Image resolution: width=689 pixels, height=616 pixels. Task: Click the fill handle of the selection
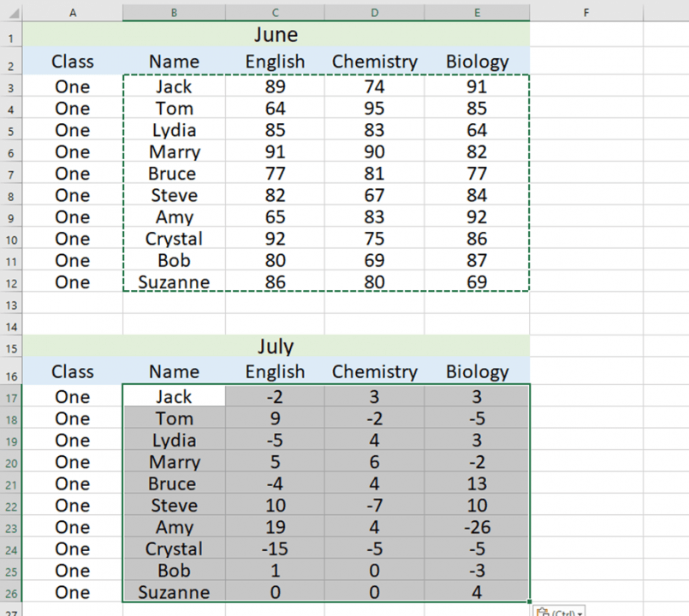click(530, 602)
